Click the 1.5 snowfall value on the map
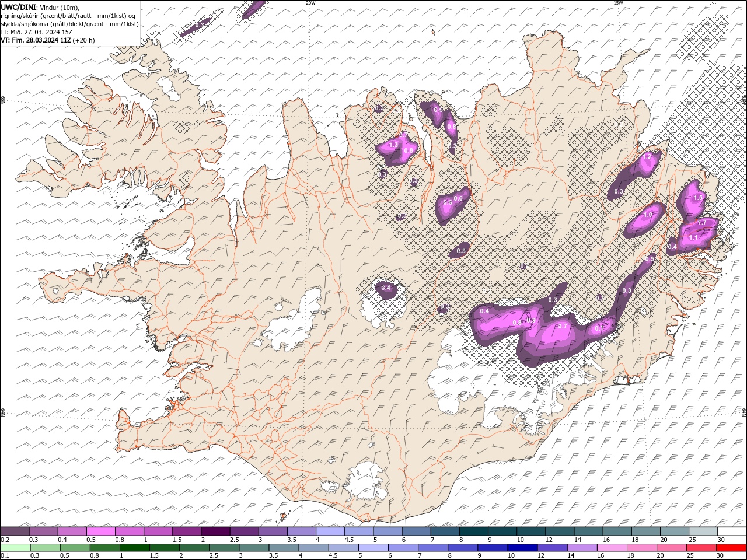 (x=698, y=198)
